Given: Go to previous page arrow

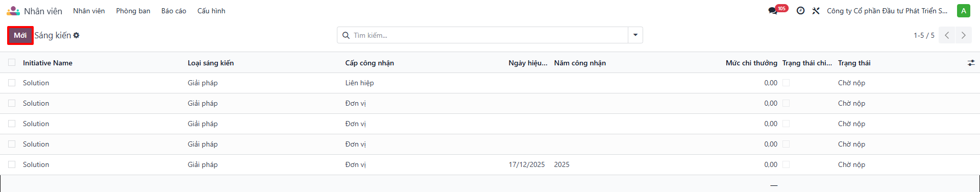Looking at the screenshot, I should pyautogui.click(x=947, y=35).
